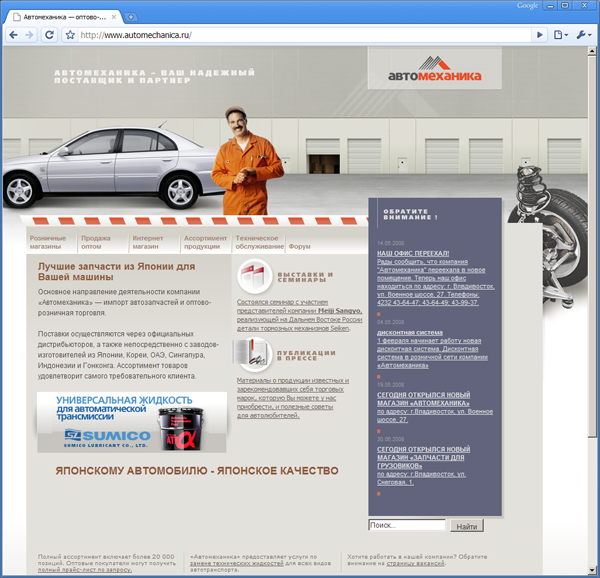Click the ЯПОНСКОМУ АВТОМОБИЛЮ - ЯПОНСКОЕ КАЧЕСТВО slogan
The image size is (600, 578).
[197, 471]
